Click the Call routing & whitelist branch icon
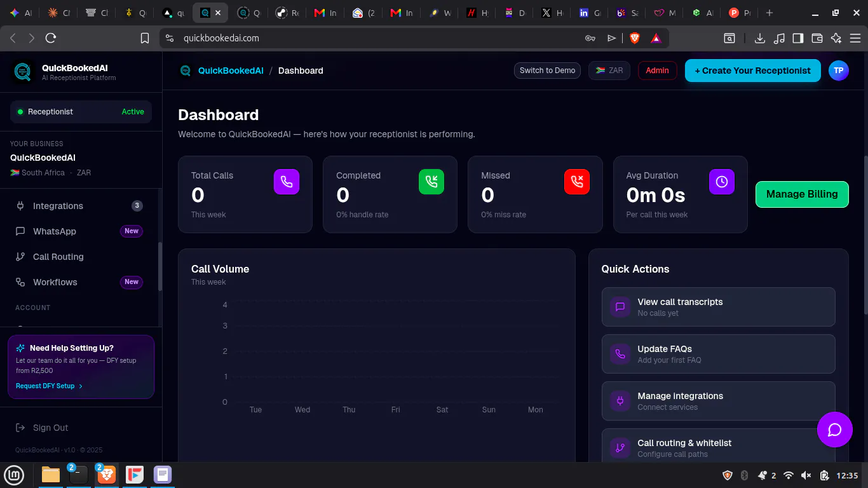Image resolution: width=868 pixels, height=488 pixels. [x=620, y=448]
